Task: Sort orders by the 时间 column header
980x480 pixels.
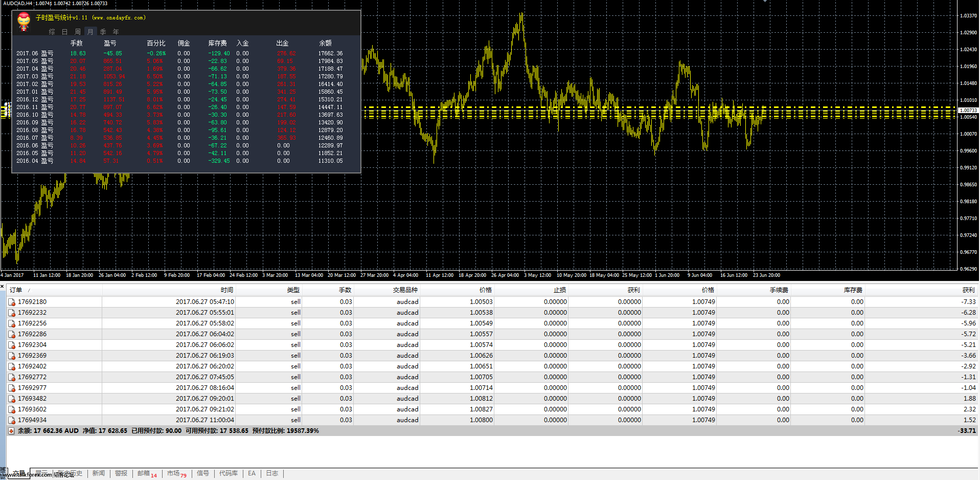Action: [169, 290]
